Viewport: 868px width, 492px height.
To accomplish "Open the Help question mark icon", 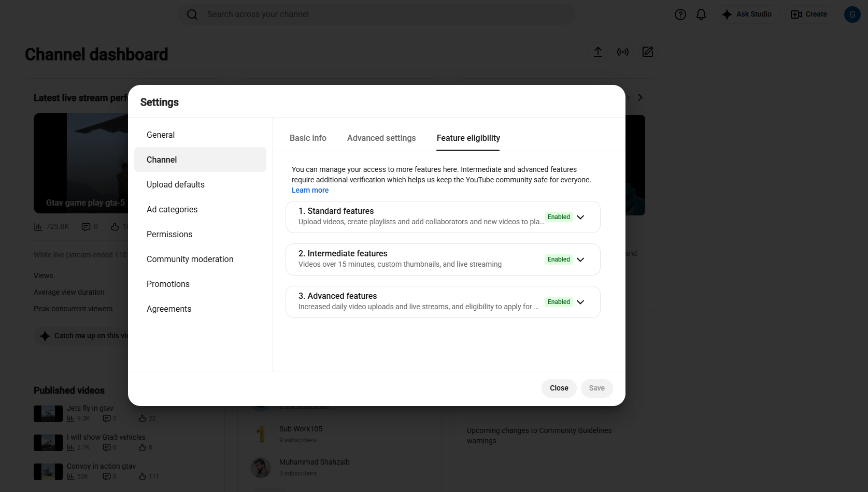I will pos(680,15).
